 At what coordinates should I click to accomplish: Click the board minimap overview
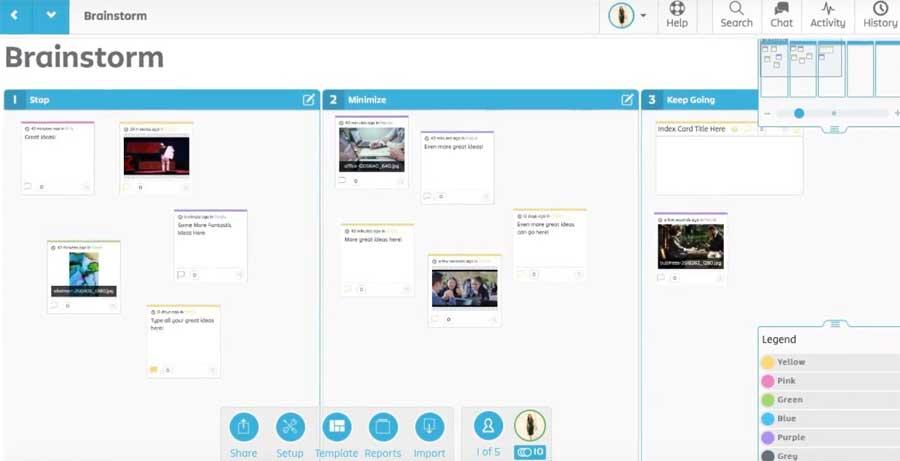coord(829,69)
